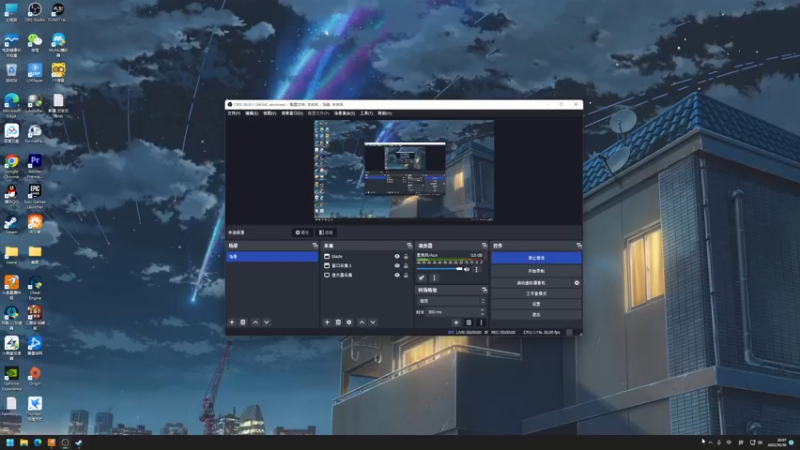Open the File menu in OBS
Screen dimensions: 800x450
point(234,113)
